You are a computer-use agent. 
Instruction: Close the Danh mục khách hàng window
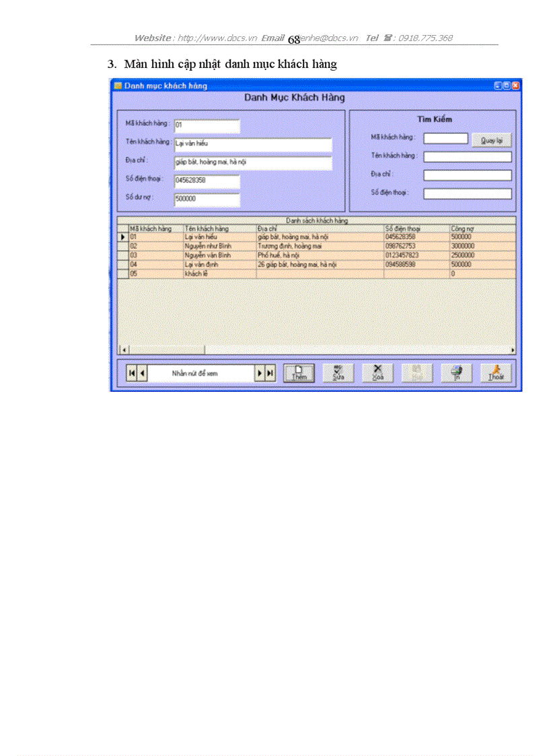click(x=515, y=85)
